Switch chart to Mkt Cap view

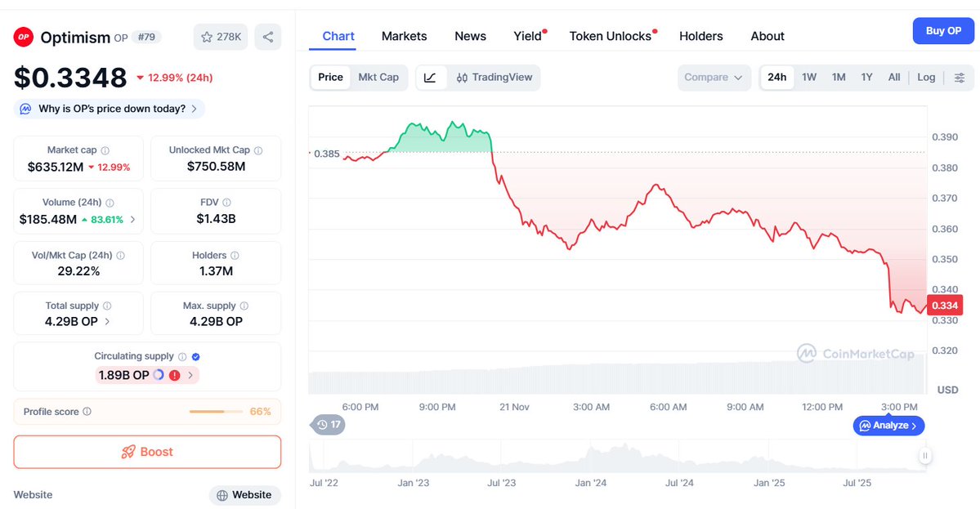[x=378, y=77]
